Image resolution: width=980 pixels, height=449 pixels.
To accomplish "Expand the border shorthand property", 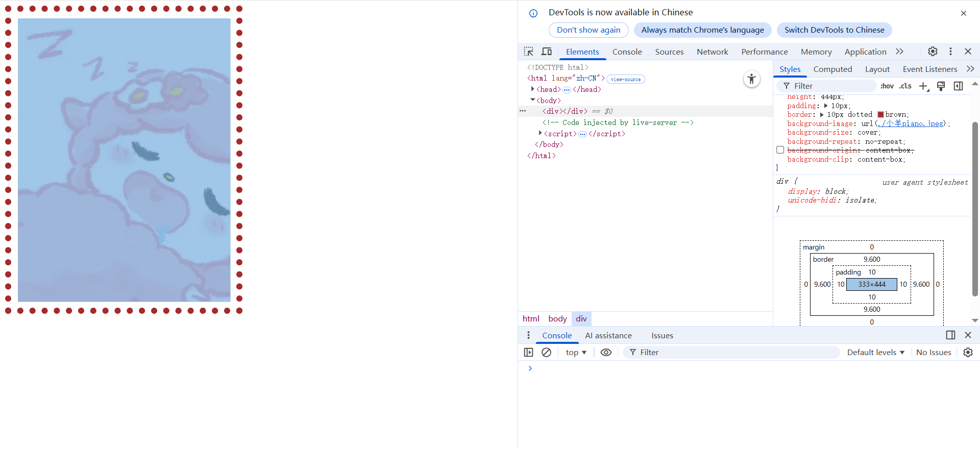I will pyautogui.click(x=821, y=115).
